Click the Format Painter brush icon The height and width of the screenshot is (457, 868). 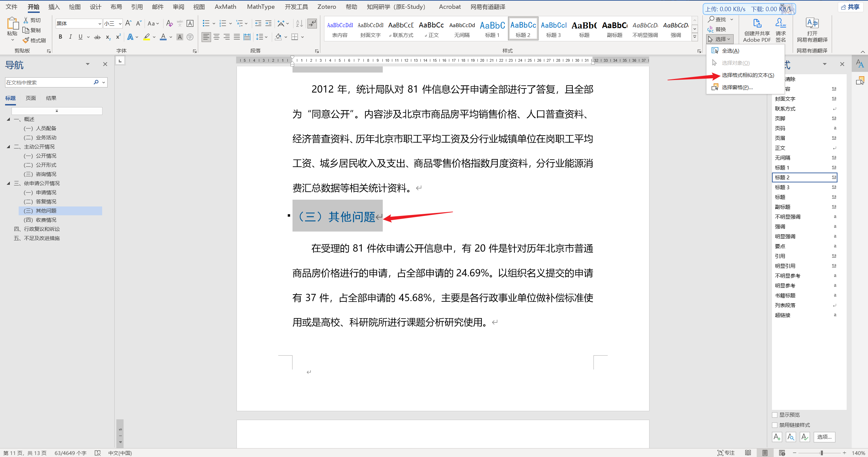click(26, 40)
